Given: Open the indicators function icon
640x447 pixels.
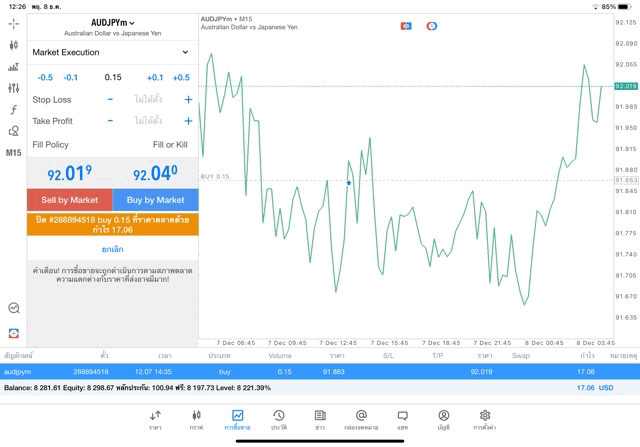Looking at the screenshot, I should pos(13,109).
